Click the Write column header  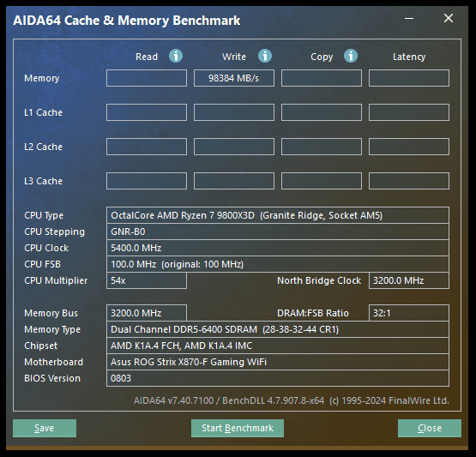[x=234, y=57]
